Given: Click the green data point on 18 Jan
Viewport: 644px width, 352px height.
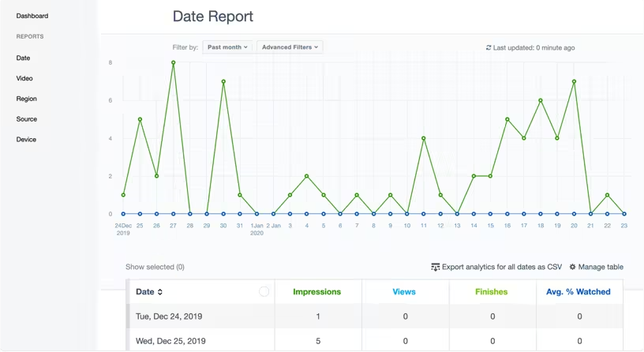Looking at the screenshot, I should (x=541, y=100).
